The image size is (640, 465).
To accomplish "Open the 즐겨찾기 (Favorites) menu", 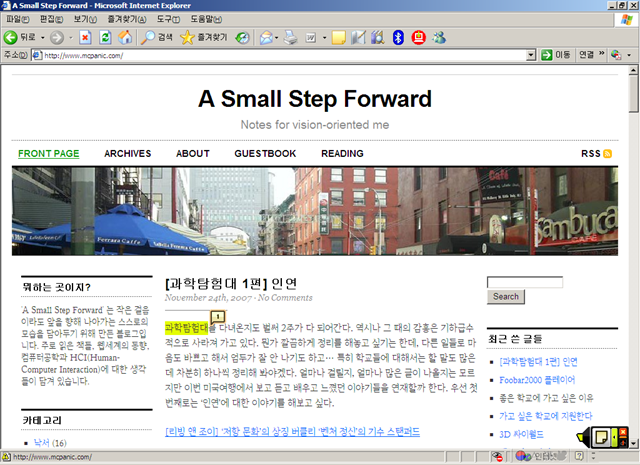I will click(x=127, y=19).
